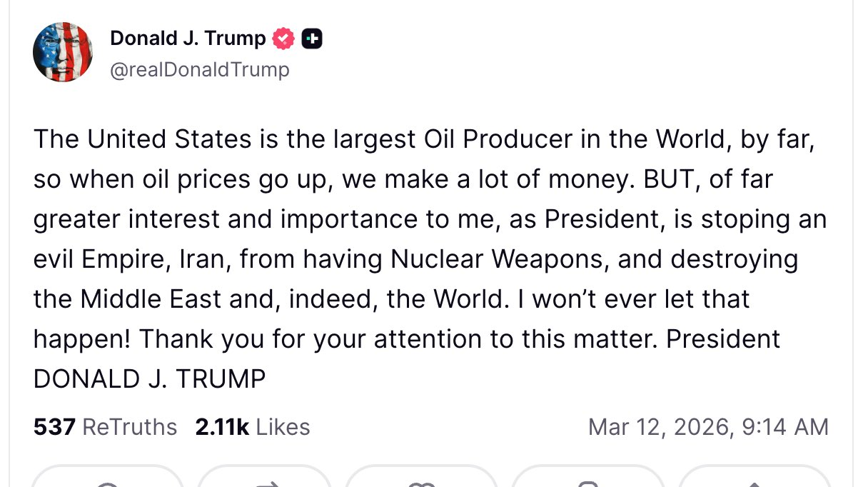Reply to the post via the first action button

(x=108, y=480)
